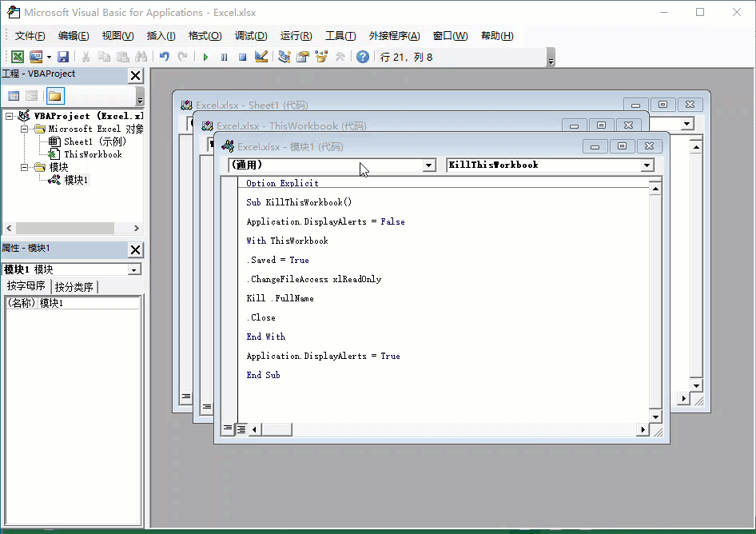Maximize the 模块1 code window
Viewport: 756px width, 534px height.
click(x=622, y=145)
